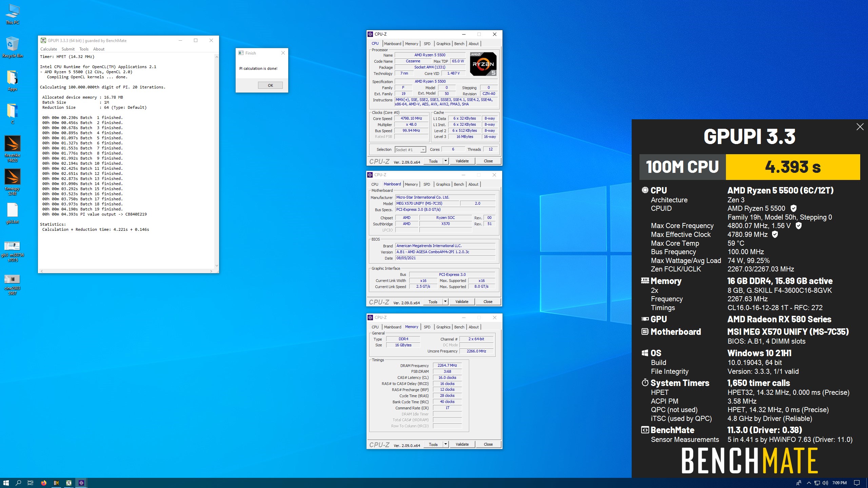Open taskbar Search icon
868x488 pixels.
tap(19, 483)
